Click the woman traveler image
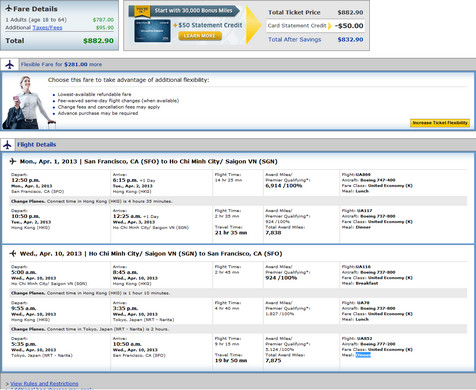The width and height of the screenshot is (476, 390). coord(29,103)
